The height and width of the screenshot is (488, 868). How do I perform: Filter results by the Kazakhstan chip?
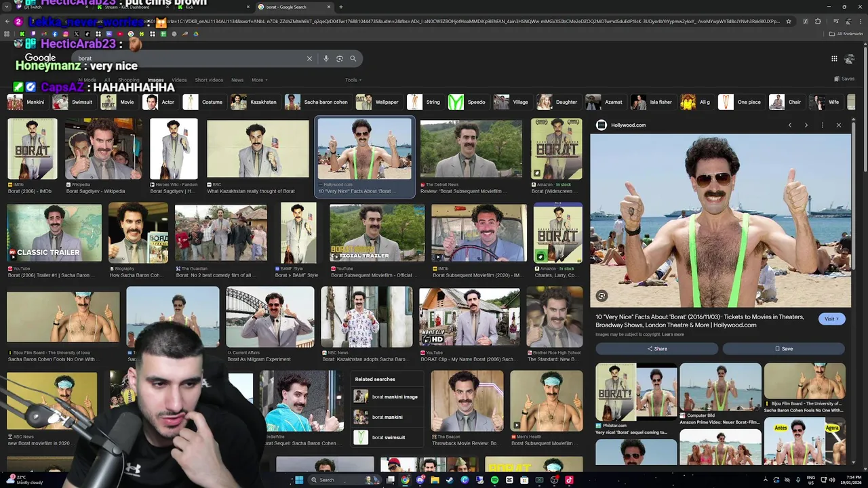pyautogui.click(x=254, y=102)
